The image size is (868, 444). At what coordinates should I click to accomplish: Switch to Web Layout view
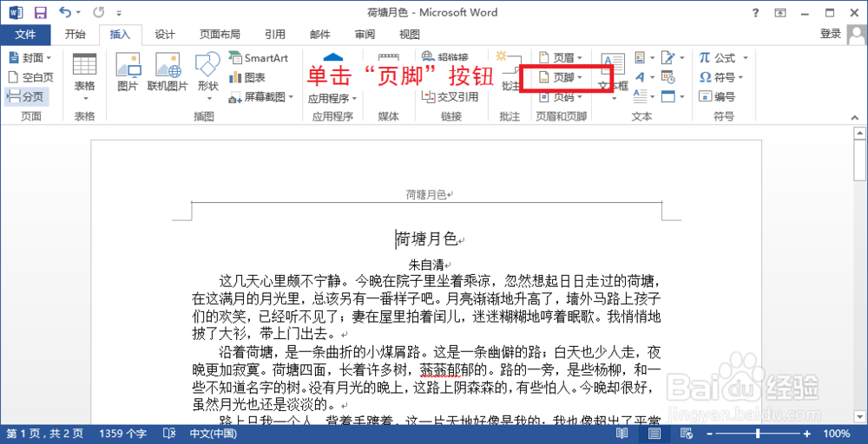[x=687, y=434]
